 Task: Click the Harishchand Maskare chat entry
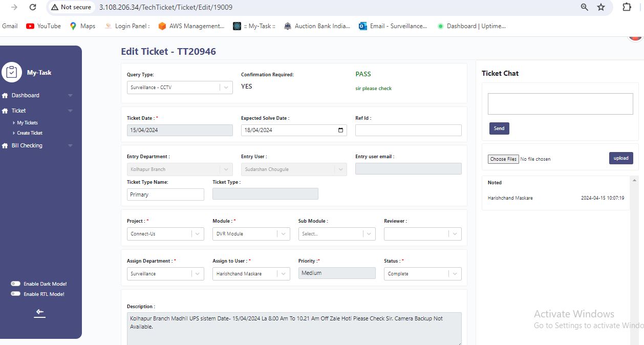point(510,198)
